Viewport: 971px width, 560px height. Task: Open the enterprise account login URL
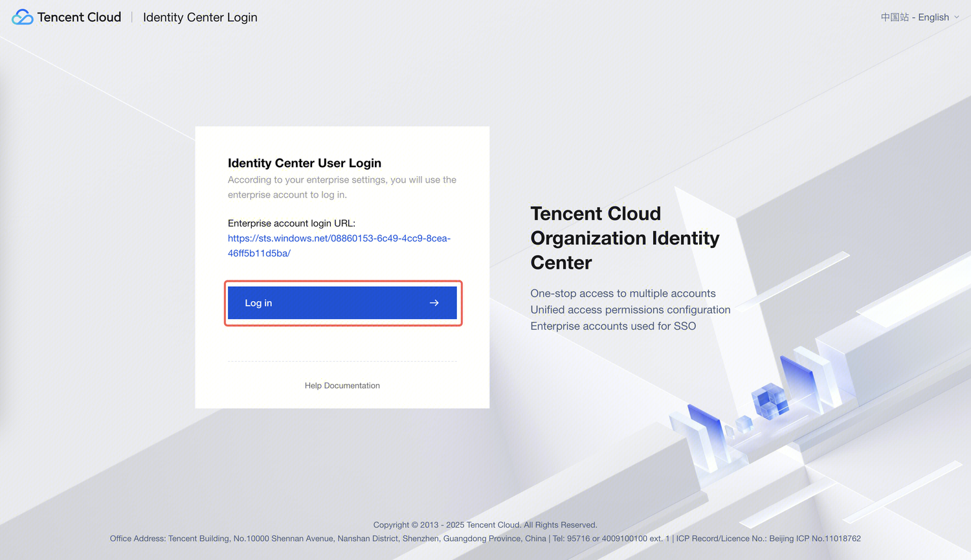click(339, 246)
